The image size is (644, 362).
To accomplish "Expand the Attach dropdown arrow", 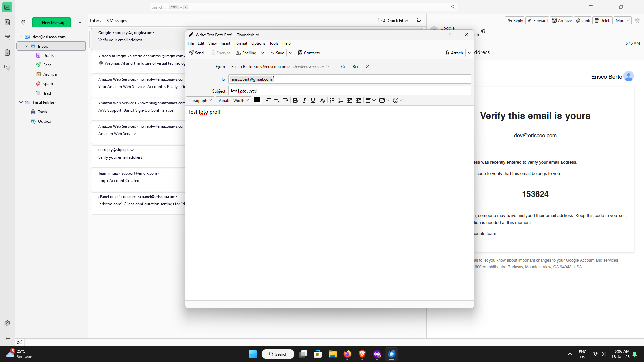I will coord(469,53).
